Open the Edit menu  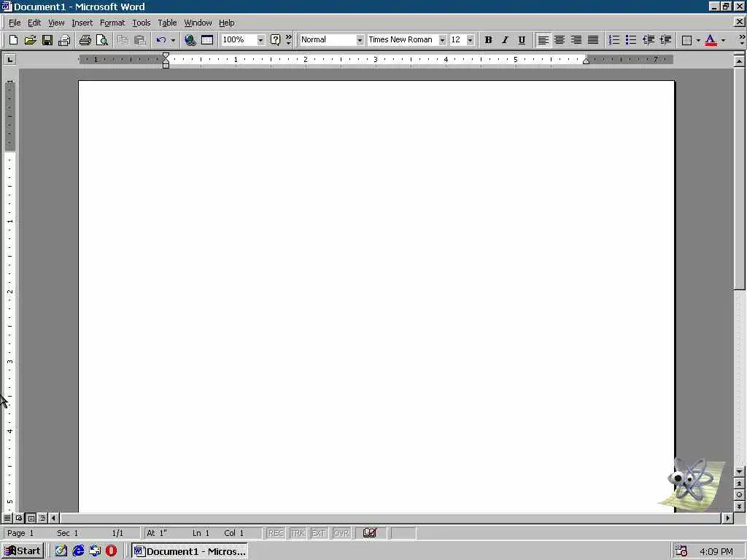pos(34,23)
